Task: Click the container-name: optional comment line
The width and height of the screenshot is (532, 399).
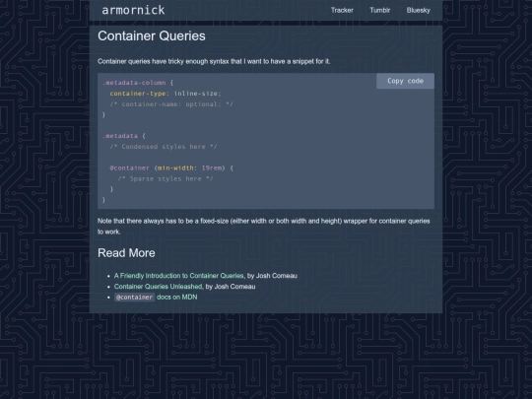Action: (x=171, y=104)
